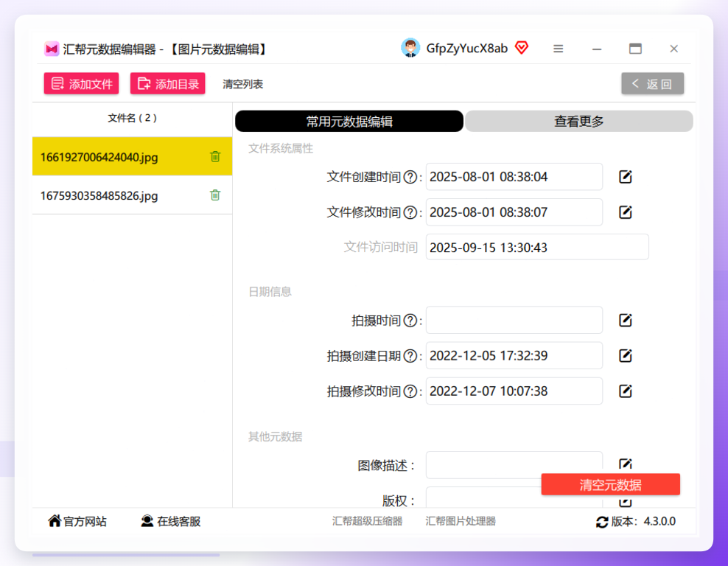
Task: Edit 拍摄修改时间 with pencil icon
Action: click(626, 391)
